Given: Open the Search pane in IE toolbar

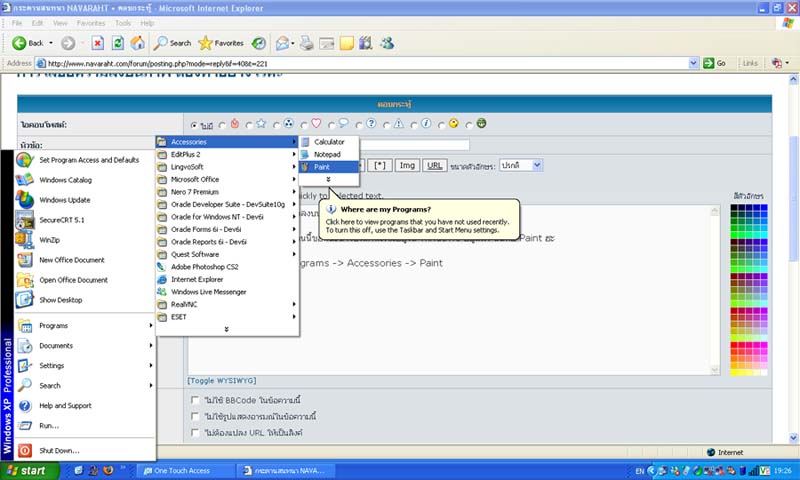Looking at the screenshot, I should tap(172, 43).
